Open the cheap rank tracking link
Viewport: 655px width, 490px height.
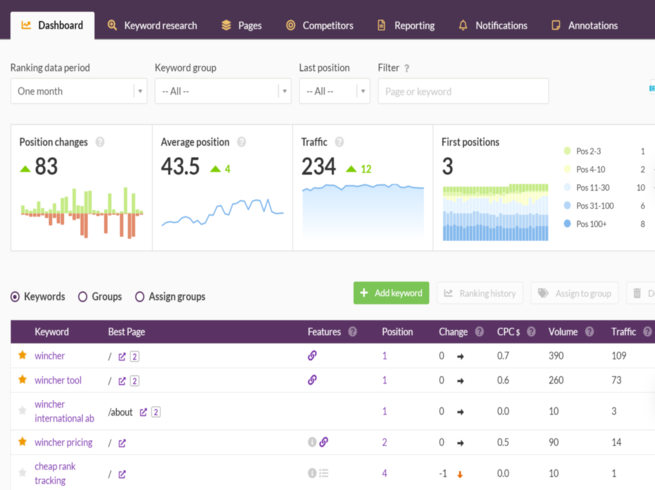[55, 473]
